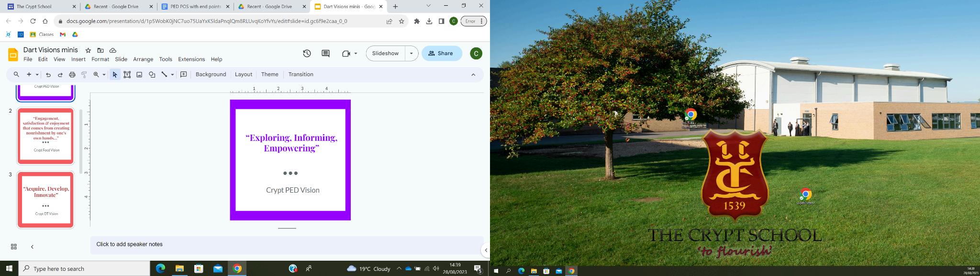The width and height of the screenshot is (980, 276).
Task: Add a comment from toolbar
Action: point(183,75)
